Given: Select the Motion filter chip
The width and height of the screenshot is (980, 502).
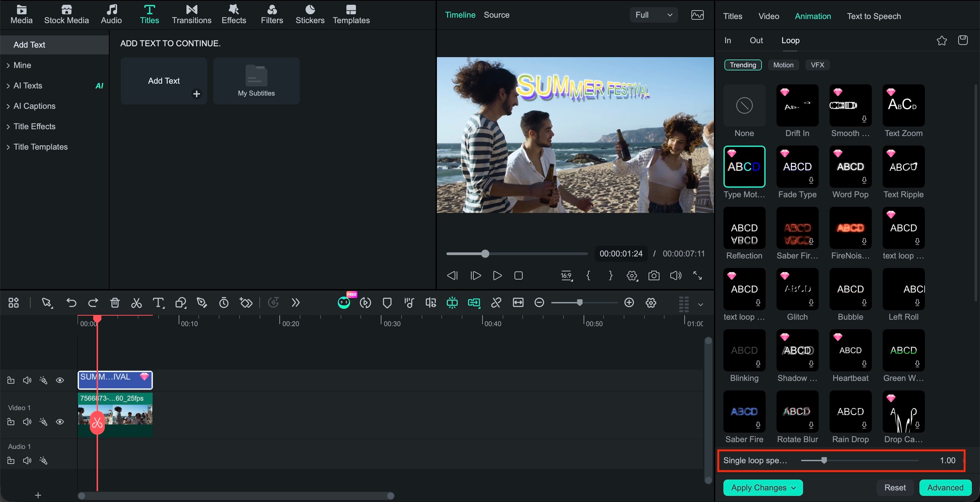Looking at the screenshot, I should [x=783, y=65].
